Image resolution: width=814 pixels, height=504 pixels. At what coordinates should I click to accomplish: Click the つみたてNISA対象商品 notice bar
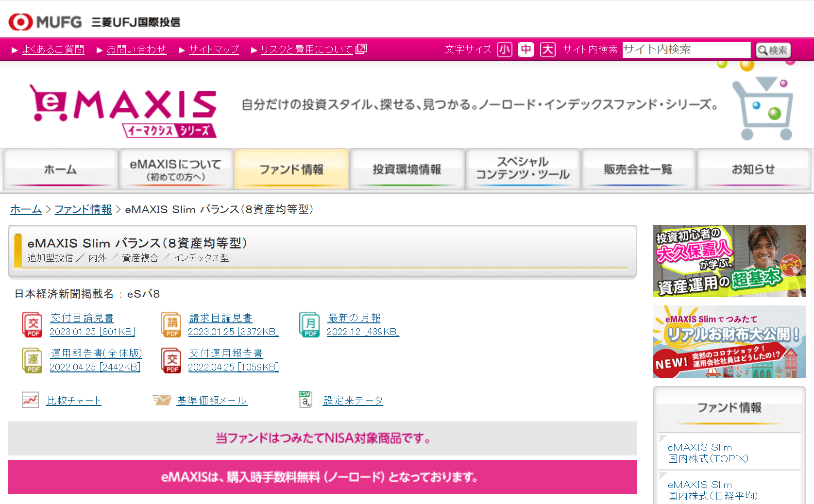click(322, 438)
